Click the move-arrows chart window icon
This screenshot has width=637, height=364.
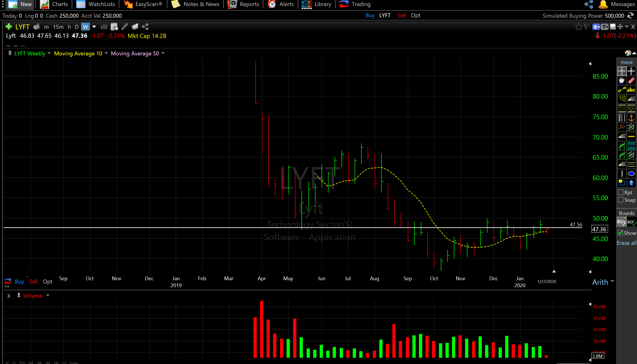pos(620,27)
